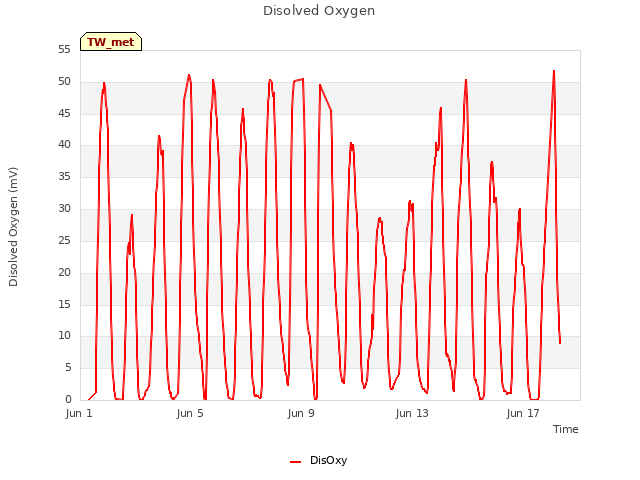
Task: Click the 55 y-axis tick label
Action: pos(64,50)
